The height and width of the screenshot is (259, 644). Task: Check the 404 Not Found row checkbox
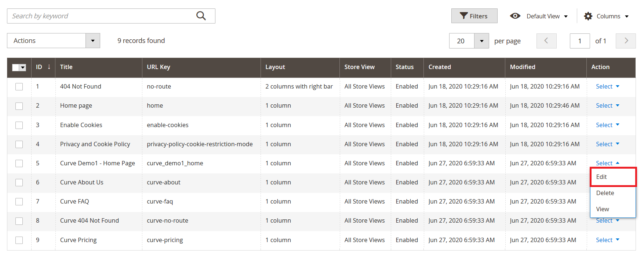click(x=19, y=87)
